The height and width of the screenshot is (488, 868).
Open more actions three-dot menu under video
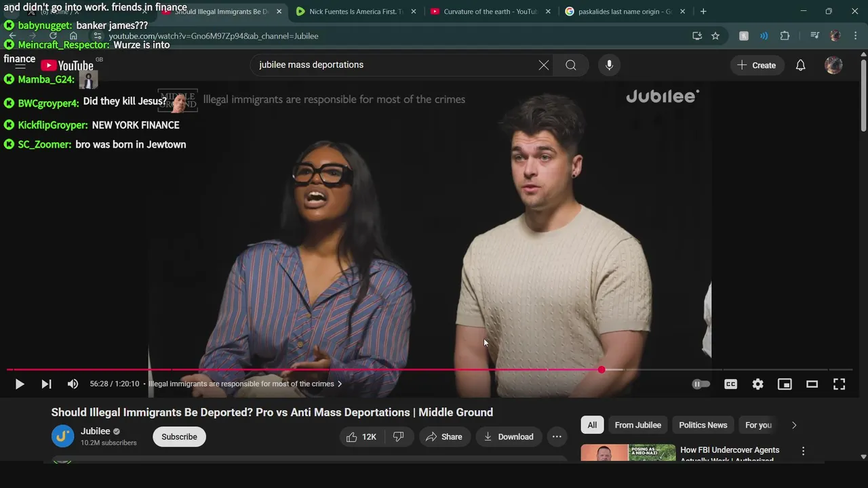pyautogui.click(x=557, y=436)
